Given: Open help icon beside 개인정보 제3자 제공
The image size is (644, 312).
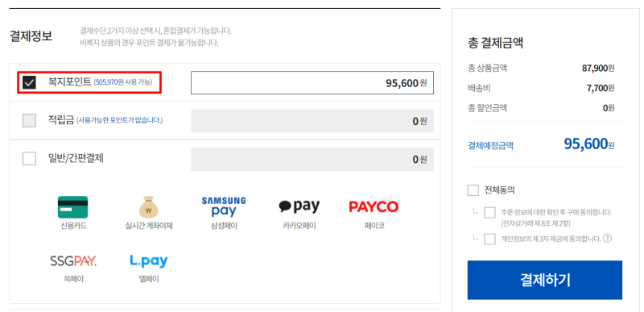Looking at the screenshot, I should coord(608,239).
